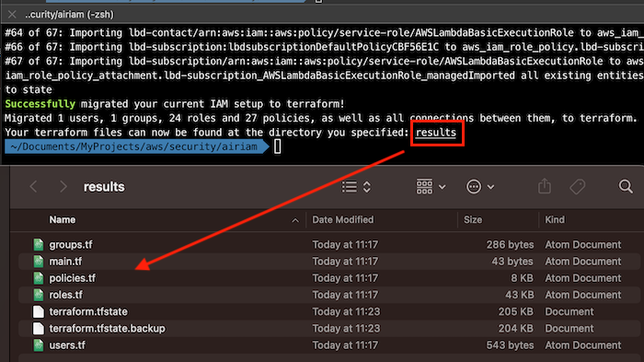Toggle sort direction caret on Name column
The width and height of the screenshot is (644, 362).
(x=295, y=220)
